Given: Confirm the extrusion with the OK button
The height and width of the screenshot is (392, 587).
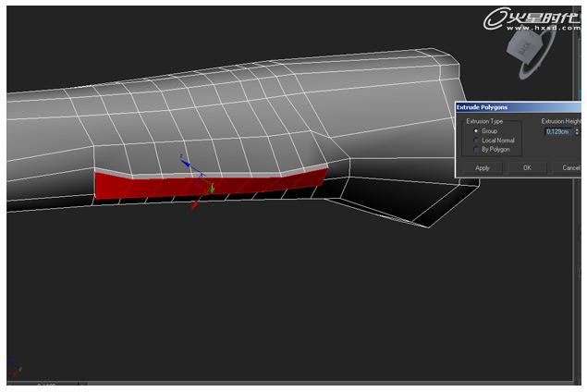Looking at the screenshot, I should [527, 168].
